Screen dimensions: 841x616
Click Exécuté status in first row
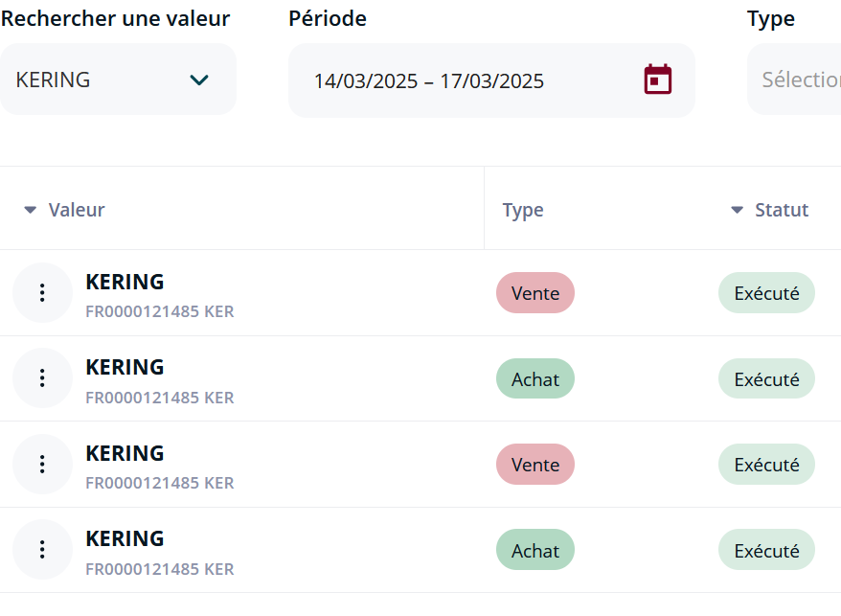point(766,293)
